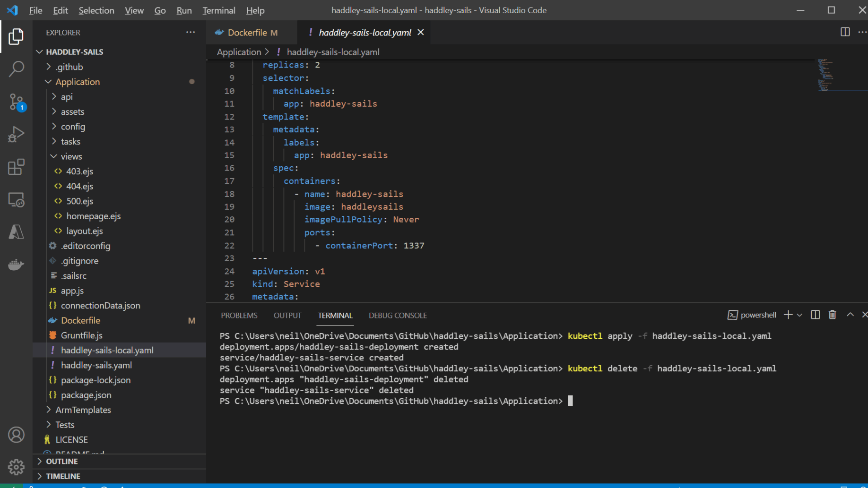Screen dimensions: 868x488
Task: Open the launch profile dropdown next to plus
Action: tap(800, 315)
